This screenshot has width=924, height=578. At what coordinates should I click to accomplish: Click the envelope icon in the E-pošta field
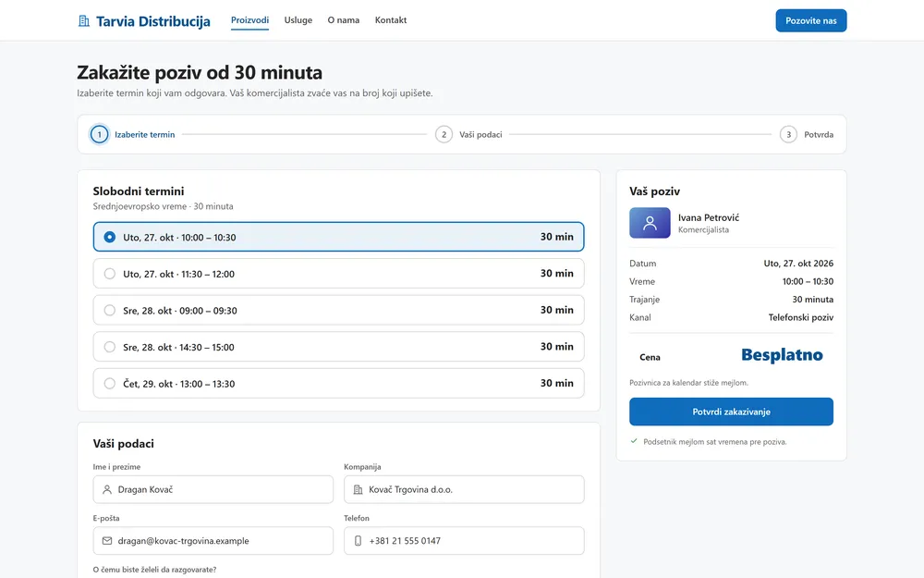tap(106, 541)
